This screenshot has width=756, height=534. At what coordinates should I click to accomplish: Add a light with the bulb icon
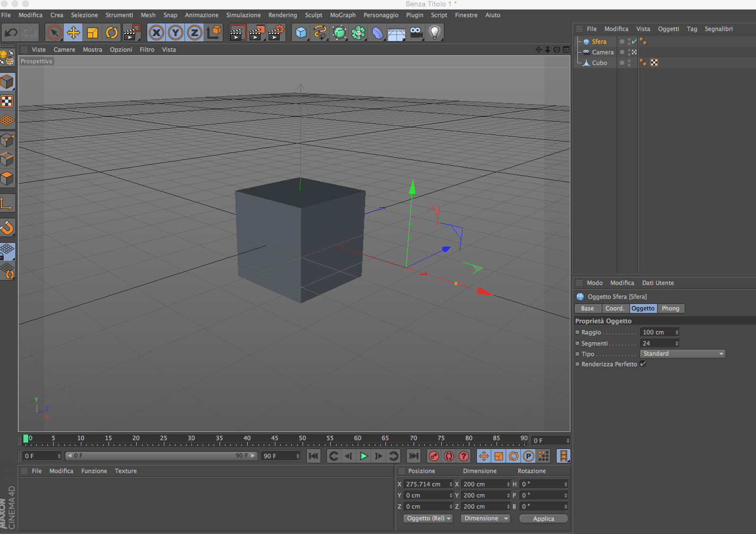tap(435, 33)
